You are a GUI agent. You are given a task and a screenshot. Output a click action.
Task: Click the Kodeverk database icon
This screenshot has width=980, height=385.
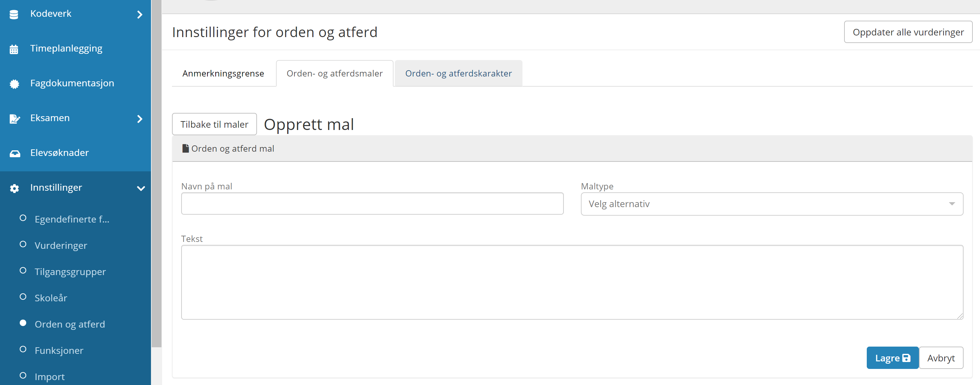(14, 14)
